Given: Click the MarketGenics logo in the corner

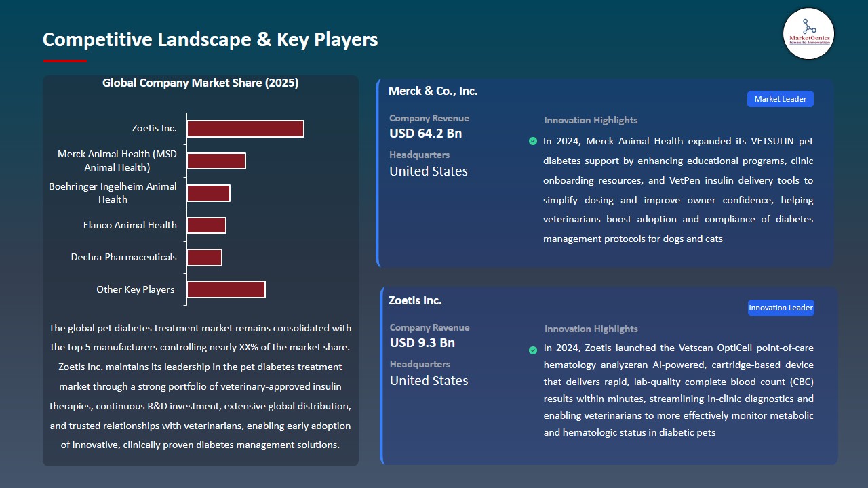Looking at the screenshot, I should click(x=808, y=34).
